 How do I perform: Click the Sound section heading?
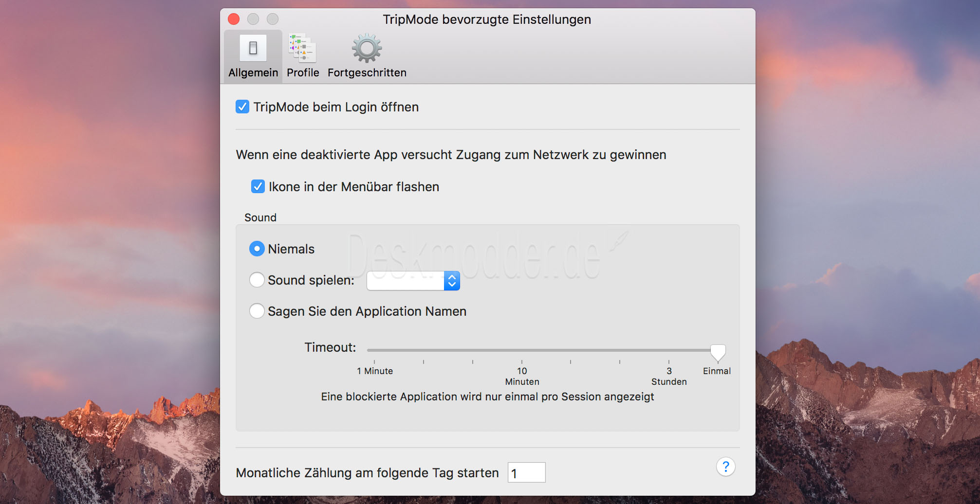(260, 217)
